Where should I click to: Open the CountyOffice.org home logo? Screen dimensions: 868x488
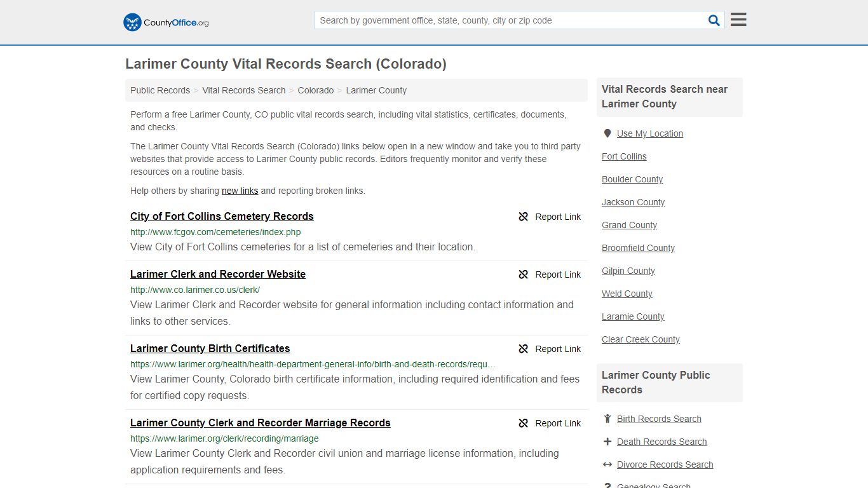(166, 22)
